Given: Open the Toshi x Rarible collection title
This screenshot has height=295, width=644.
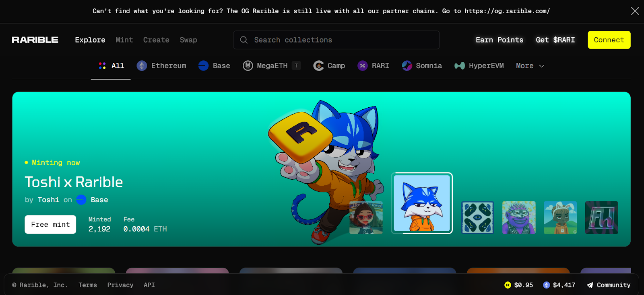Looking at the screenshot, I should [x=74, y=182].
